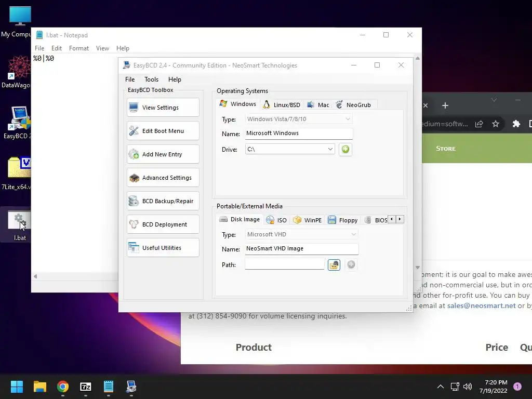Screen dimensions: 532x399
Task: Open View Settings in EasyBCD Toolbox
Action: click(x=163, y=108)
